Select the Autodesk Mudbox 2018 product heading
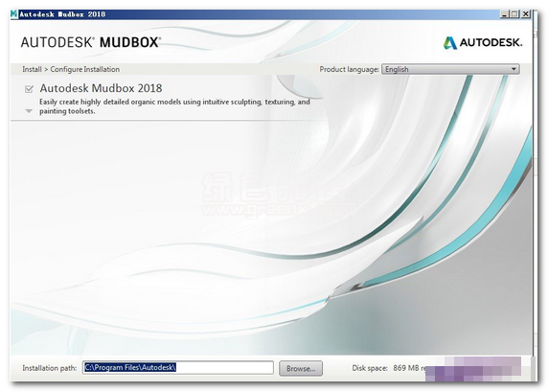This screenshot has height=392, width=548. pyautogui.click(x=101, y=88)
